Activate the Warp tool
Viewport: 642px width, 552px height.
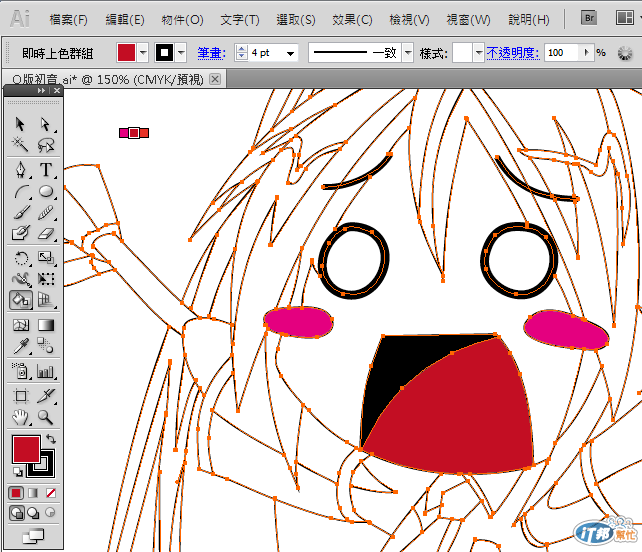[x=20, y=279]
